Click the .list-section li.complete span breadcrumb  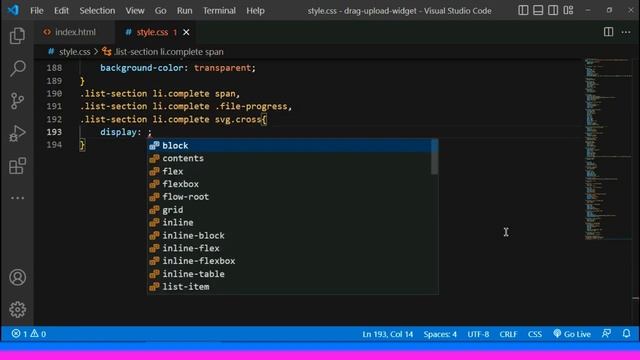tap(169, 52)
